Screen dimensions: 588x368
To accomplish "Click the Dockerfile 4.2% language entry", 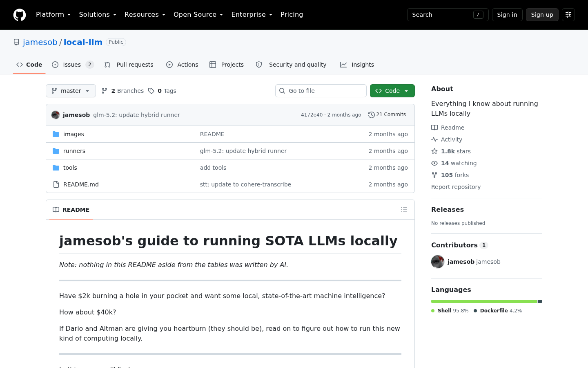I will tap(498, 311).
